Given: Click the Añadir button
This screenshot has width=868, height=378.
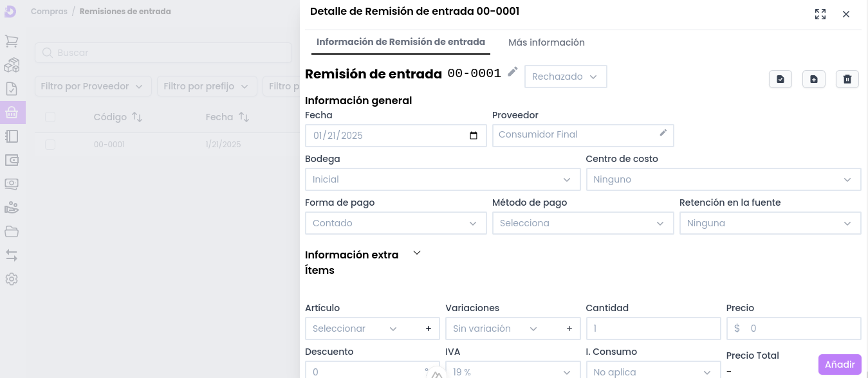Looking at the screenshot, I should point(839,364).
